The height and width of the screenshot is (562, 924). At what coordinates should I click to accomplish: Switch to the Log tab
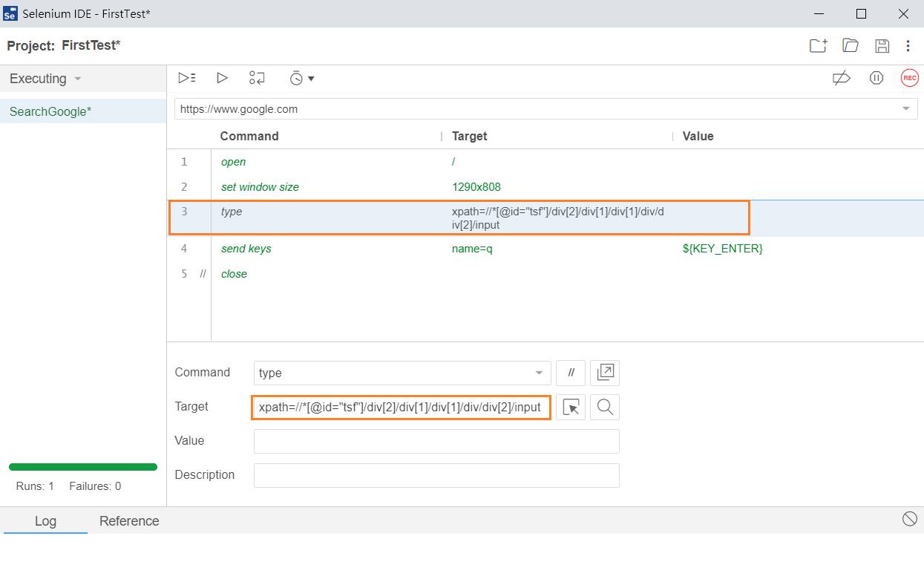click(45, 521)
